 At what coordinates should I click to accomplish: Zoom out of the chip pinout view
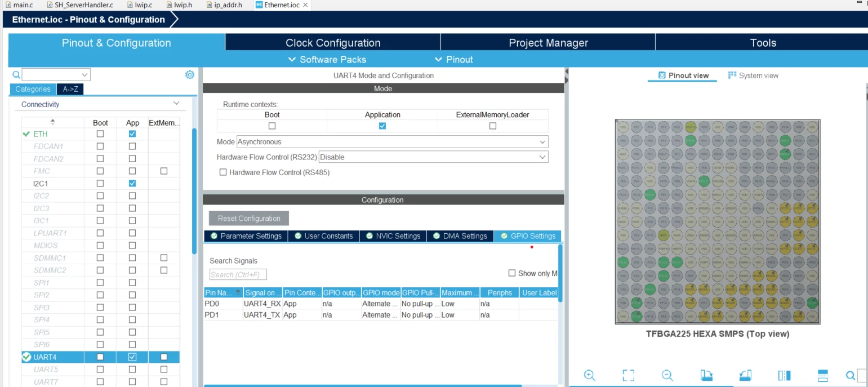667,375
